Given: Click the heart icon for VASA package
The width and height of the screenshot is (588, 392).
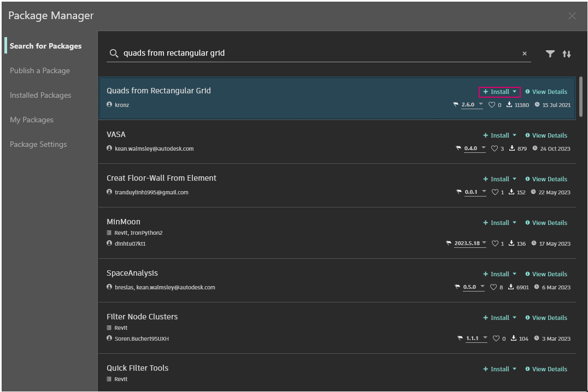Looking at the screenshot, I should (x=495, y=149).
